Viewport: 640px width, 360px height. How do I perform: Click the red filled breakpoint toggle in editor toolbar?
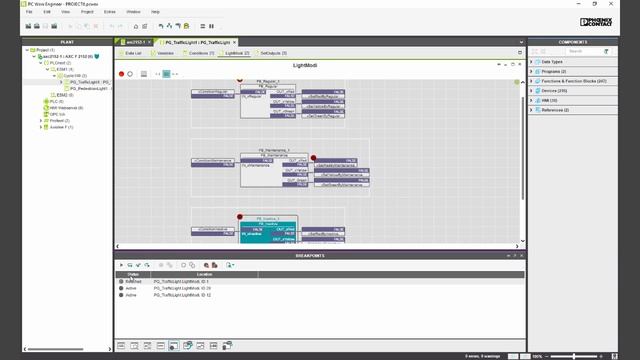(x=121, y=74)
